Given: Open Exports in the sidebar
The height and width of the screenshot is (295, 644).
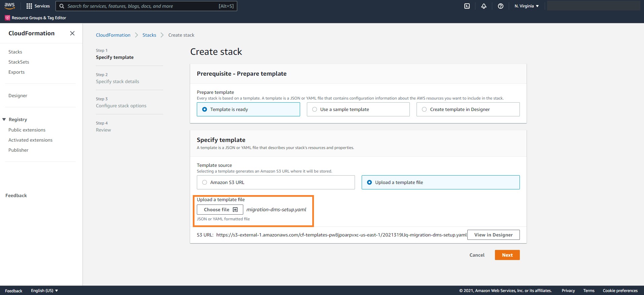Looking at the screenshot, I should [x=16, y=72].
